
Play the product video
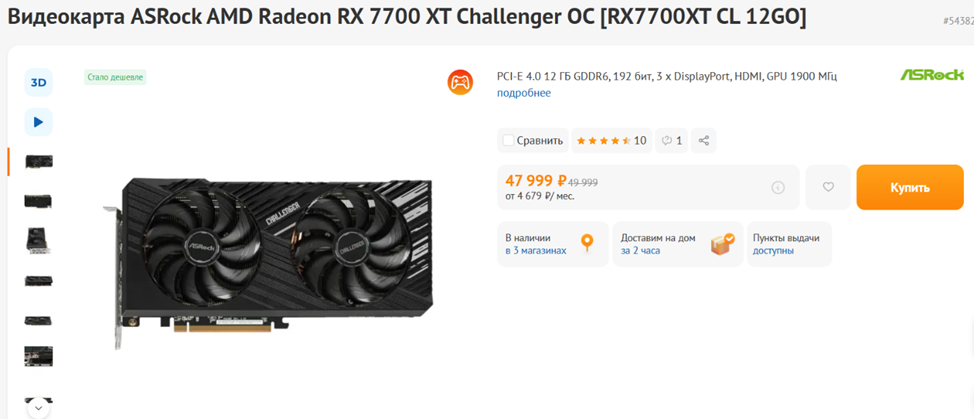point(39,122)
